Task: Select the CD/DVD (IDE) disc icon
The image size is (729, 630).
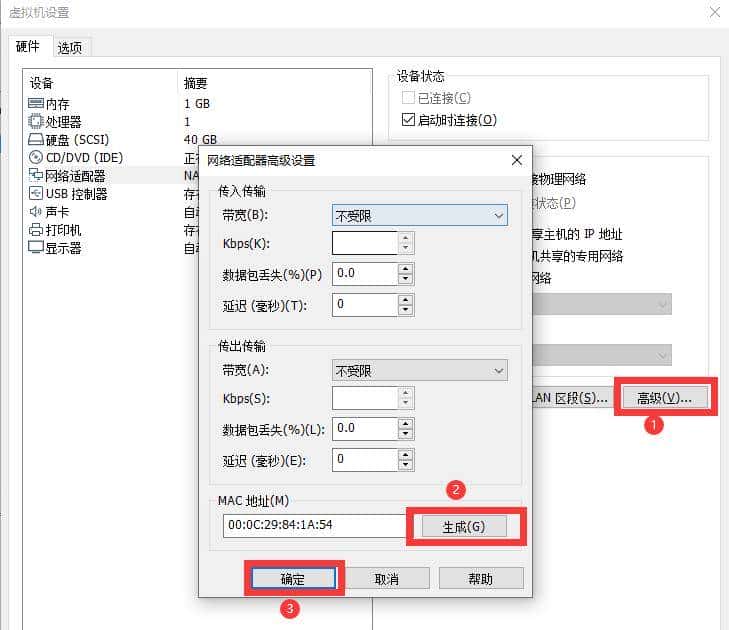Action: [x=36, y=158]
